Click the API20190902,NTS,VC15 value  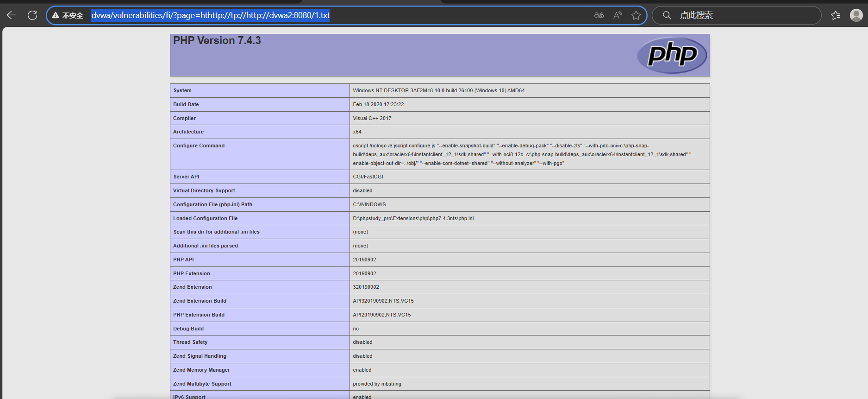(x=382, y=315)
